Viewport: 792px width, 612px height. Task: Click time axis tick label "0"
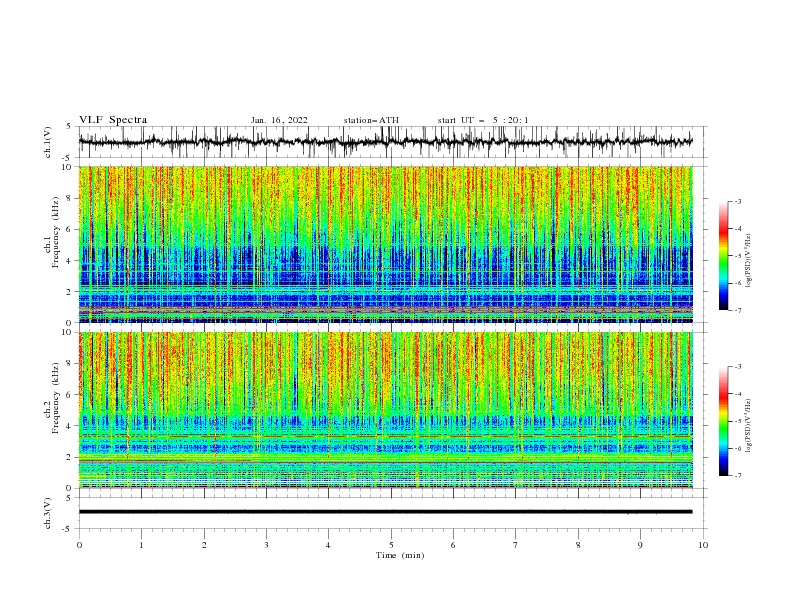pos(79,545)
